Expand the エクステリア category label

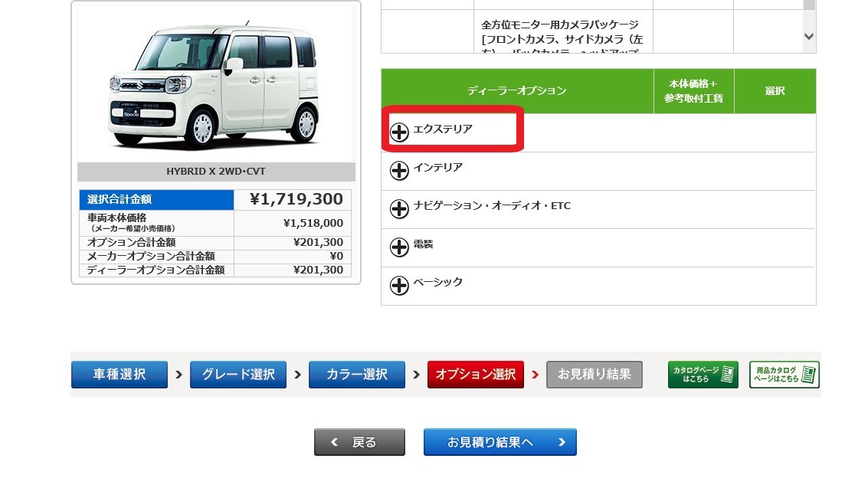tap(442, 129)
